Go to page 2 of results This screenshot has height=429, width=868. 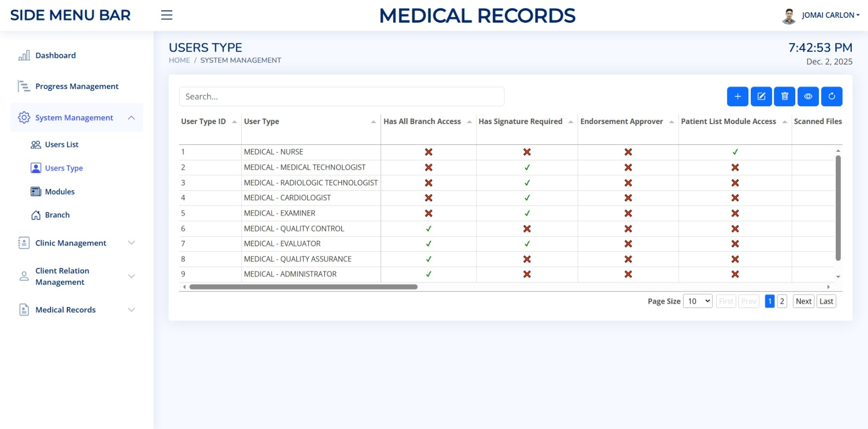(781, 301)
